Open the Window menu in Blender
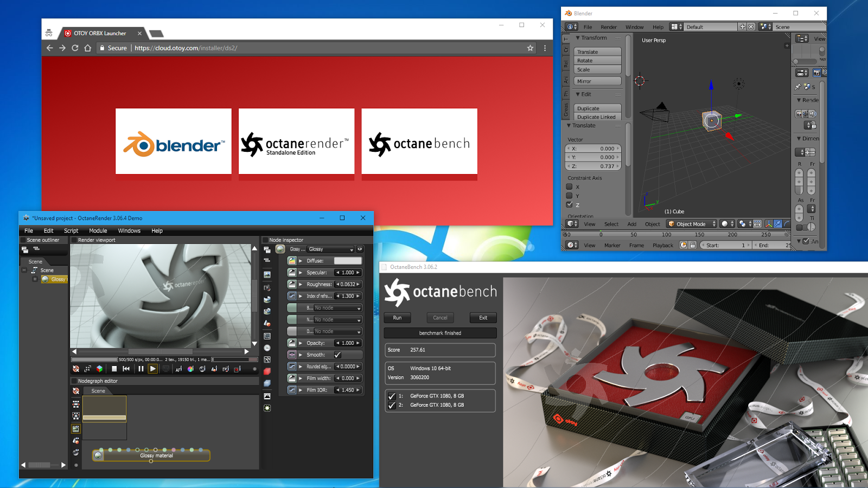The width and height of the screenshot is (868, 488). point(634,27)
